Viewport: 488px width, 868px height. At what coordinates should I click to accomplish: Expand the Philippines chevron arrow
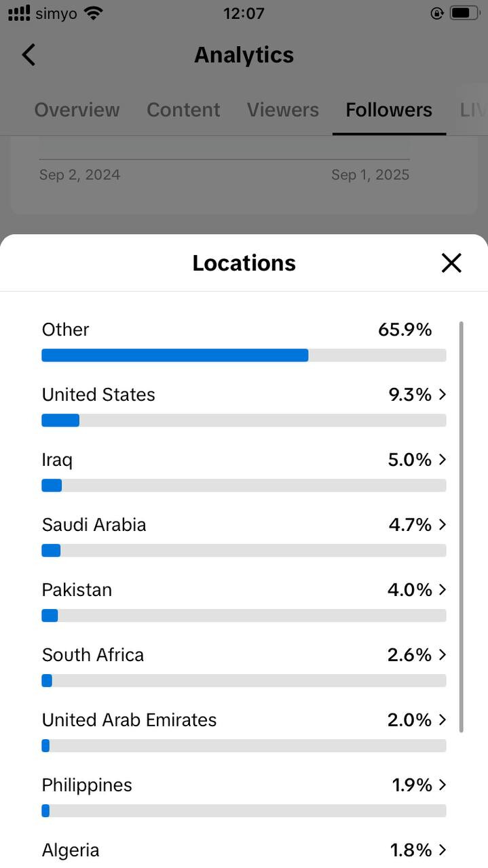tap(443, 785)
